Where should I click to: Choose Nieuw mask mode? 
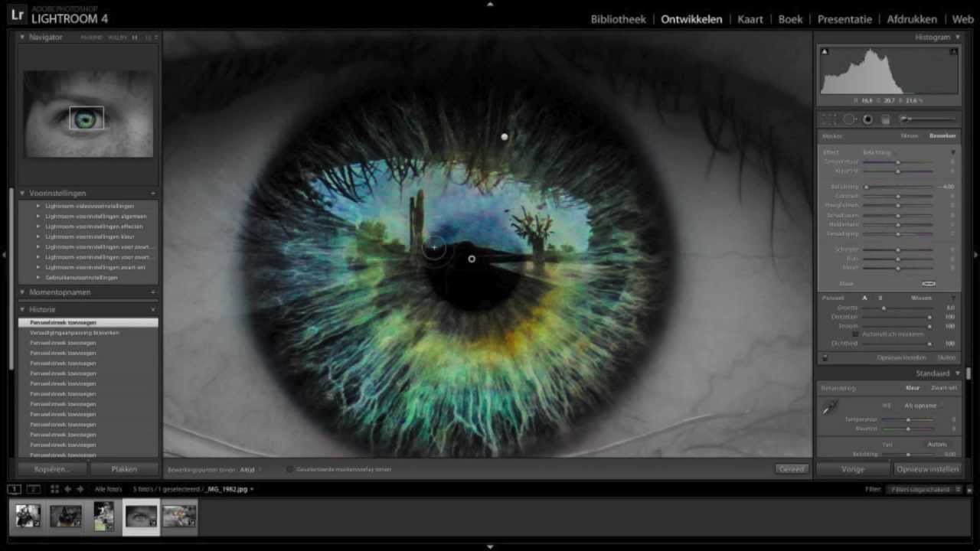[x=909, y=135]
